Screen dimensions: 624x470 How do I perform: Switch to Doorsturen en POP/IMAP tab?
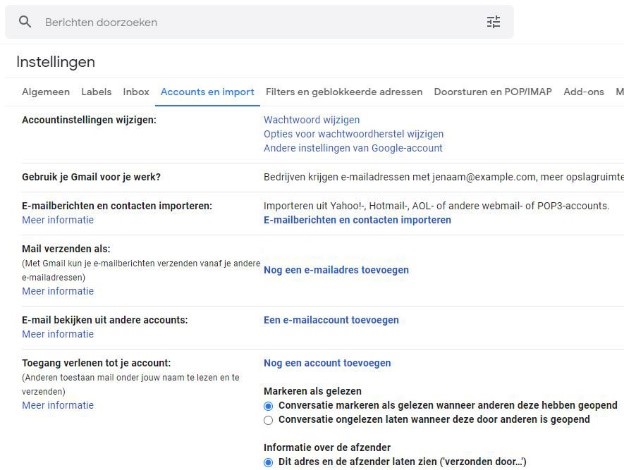(493, 92)
